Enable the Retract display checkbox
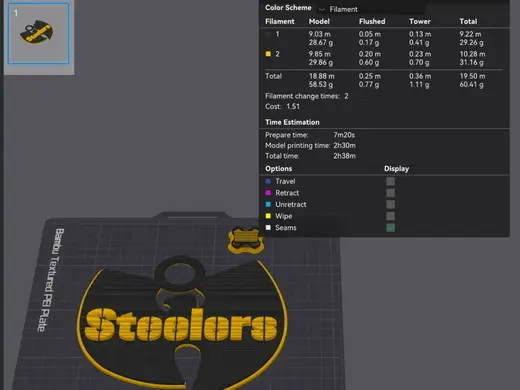 click(x=390, y=193)
